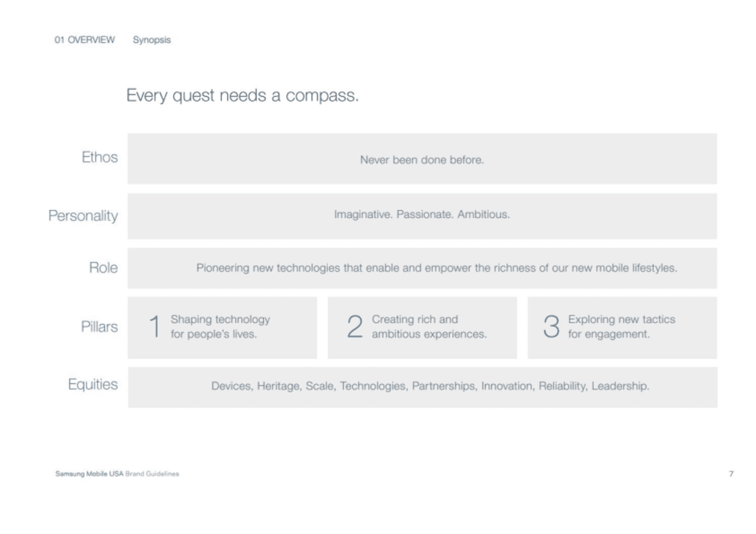The image size is (756, 534).
Task: Click the large numeral 2 in Pillars
Action: click(354, 326)
